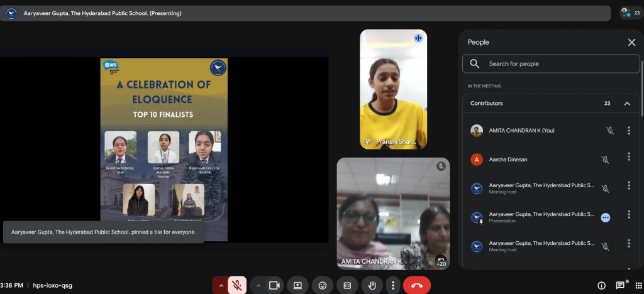Open the chat messages icon
The image size is (644, 294).
tap(621, 285)
